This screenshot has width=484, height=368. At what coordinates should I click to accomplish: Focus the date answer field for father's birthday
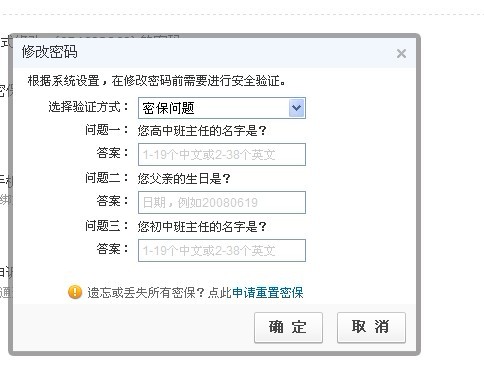(x=222, y=202)
